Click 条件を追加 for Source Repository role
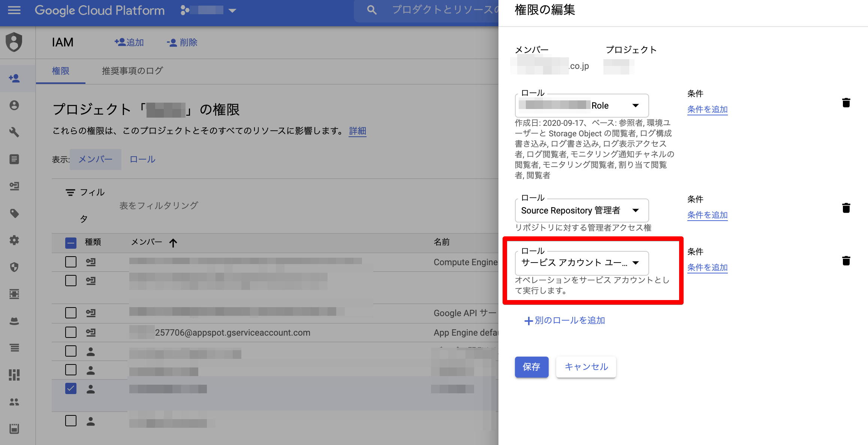The image size is (868, 445). coord(707,215)
